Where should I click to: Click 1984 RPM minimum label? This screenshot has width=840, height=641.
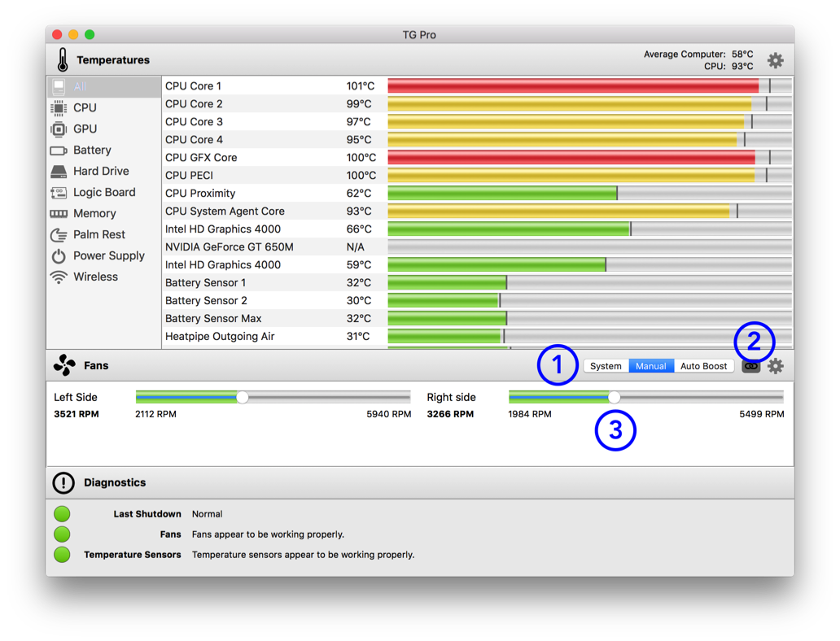[530, 414]
